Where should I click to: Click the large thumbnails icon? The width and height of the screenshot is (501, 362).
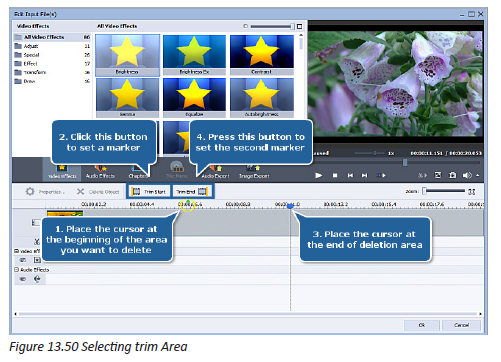[299, 26]
